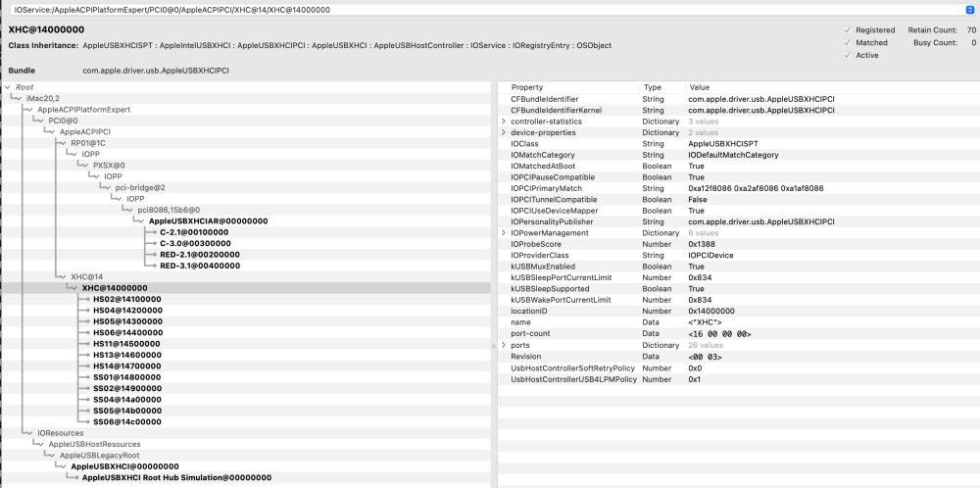Select the AppleUSBLegacyRoot tree item
Screen dimensions: 980x488
point(99,455)
